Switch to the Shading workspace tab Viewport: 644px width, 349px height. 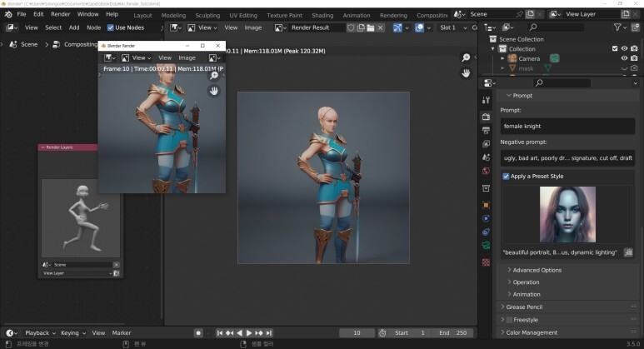(322, 15)
